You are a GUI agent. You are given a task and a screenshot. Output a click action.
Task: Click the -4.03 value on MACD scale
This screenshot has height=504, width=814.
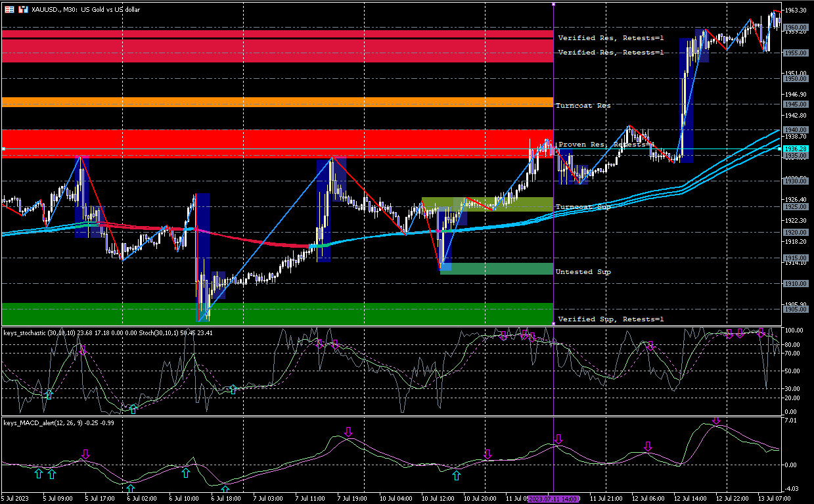tap(791, 489)
